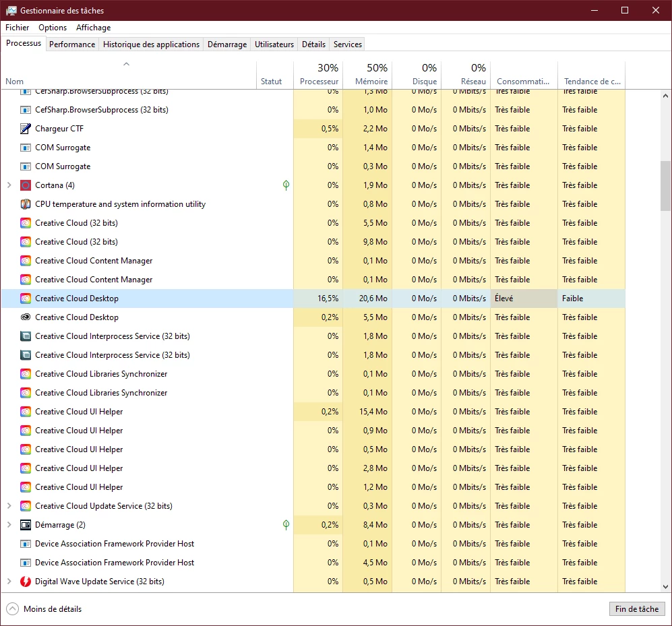
Task: Click the 20,6 Mo memory cell
Action: click(367, 299)
